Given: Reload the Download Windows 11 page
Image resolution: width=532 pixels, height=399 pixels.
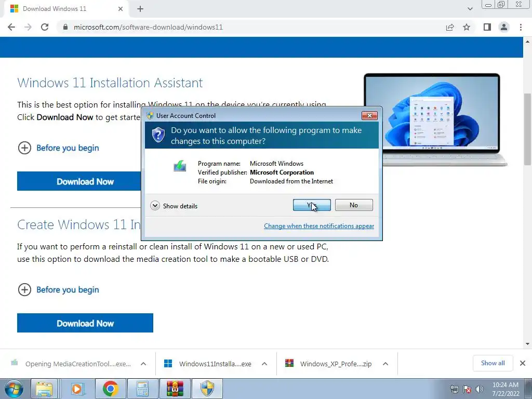Looking at the screenshot, I should click(45, 27).
